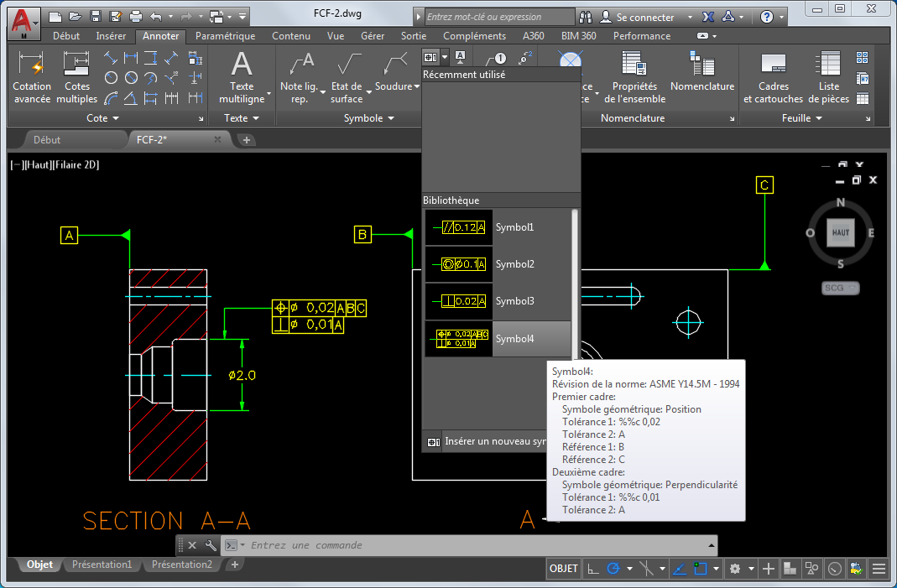Click the balloon number 1 icon
The height and width of the screenshot is (588, 897).
pyautogui.click(x=496, y=59)
